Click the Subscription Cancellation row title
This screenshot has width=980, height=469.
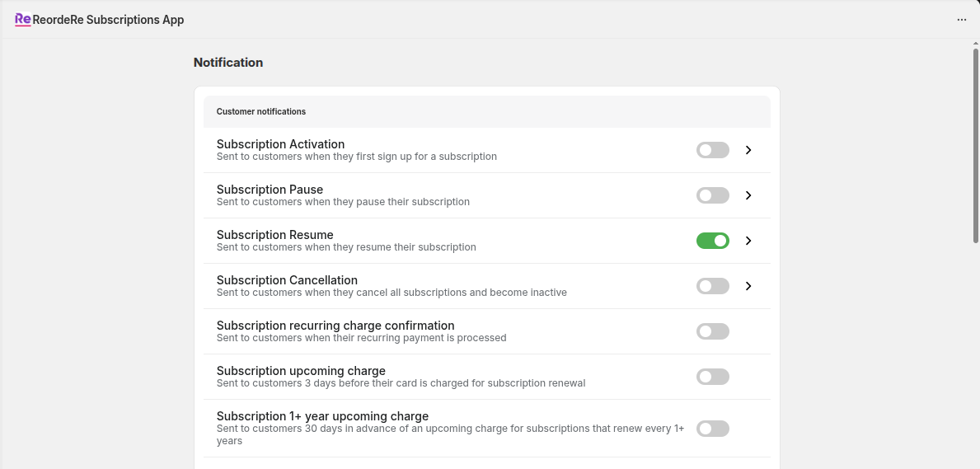(x=287, y=280)
